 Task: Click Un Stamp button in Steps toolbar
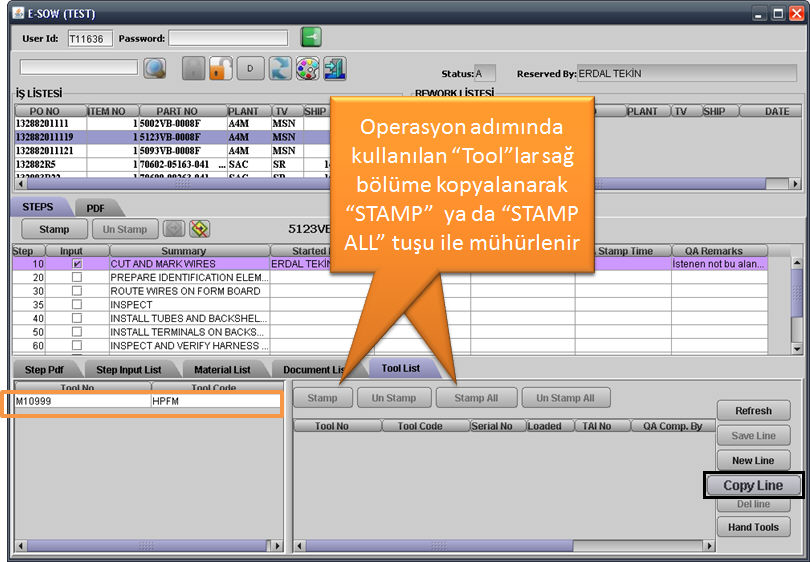pyautogui.click(x=125, y=229)
